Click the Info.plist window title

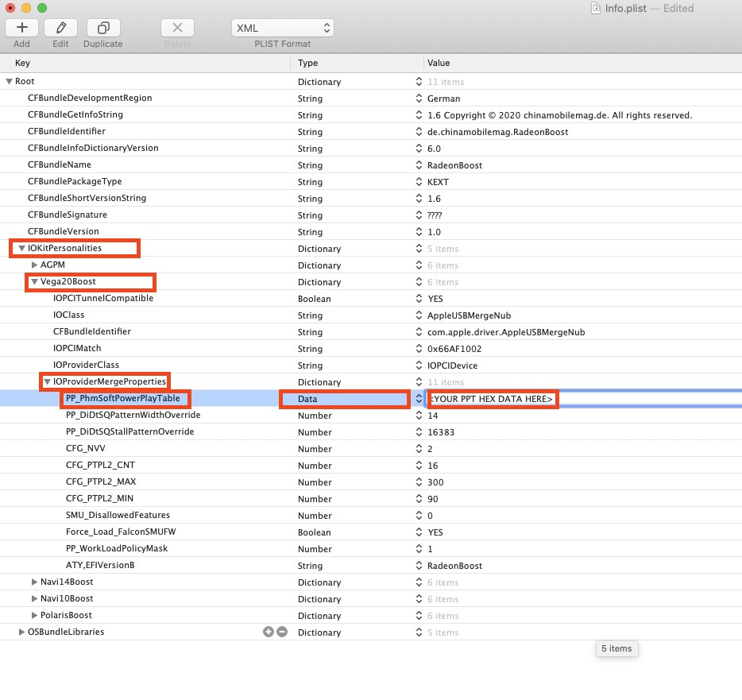tap(625, 8)
